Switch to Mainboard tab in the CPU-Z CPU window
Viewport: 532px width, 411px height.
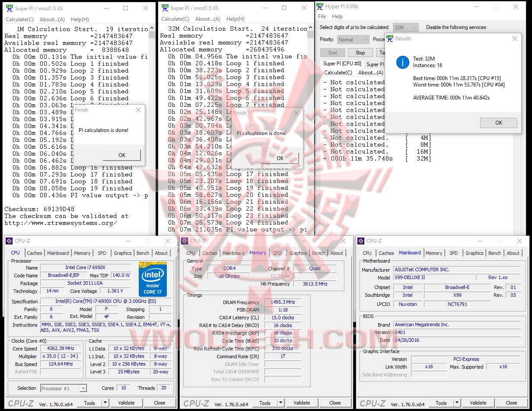click(x=58, y=253)
